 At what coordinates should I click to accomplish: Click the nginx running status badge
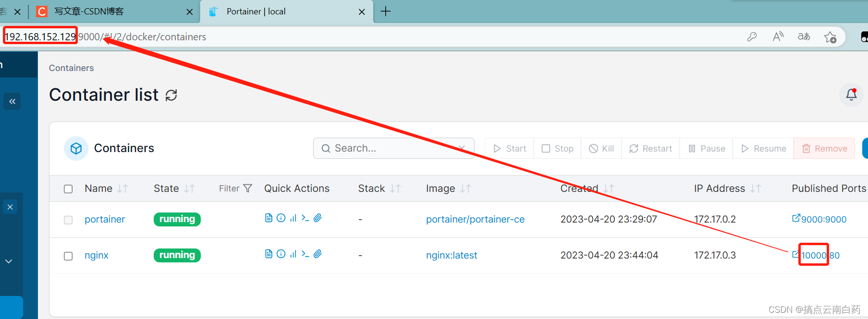177,255
